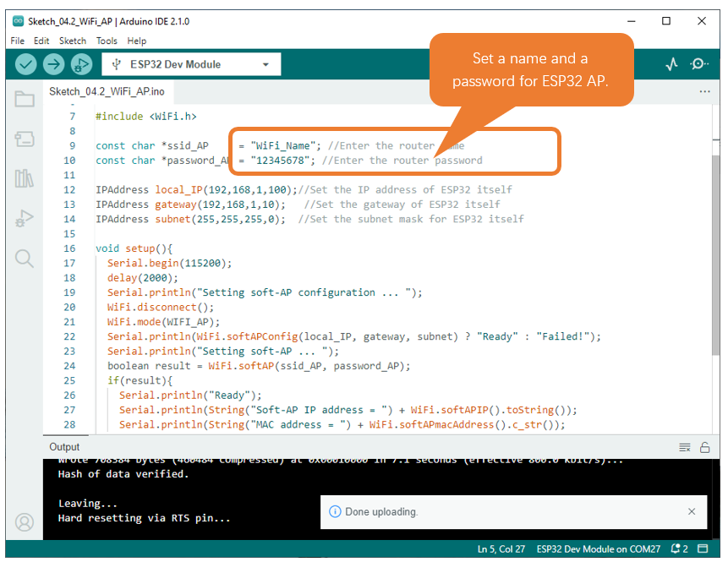This screenshot has width=728, height=562.
Task: Click the subnet(255,255,255,0) line
Action: pos(190,219)
